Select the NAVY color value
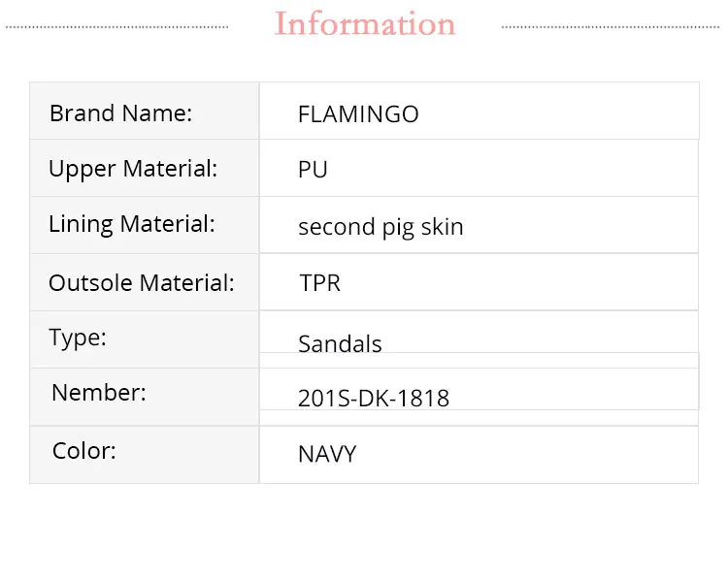Screen dimensions: 728x580 [327, 454]
